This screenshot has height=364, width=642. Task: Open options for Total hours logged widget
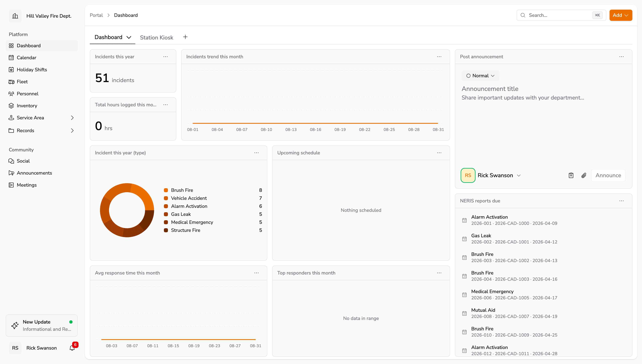(x=165, y=105)
